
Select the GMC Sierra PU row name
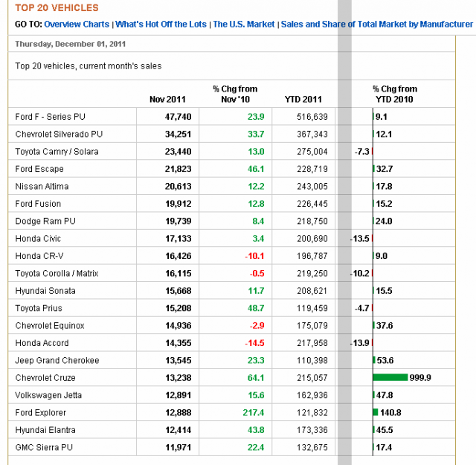coord(44,447)
